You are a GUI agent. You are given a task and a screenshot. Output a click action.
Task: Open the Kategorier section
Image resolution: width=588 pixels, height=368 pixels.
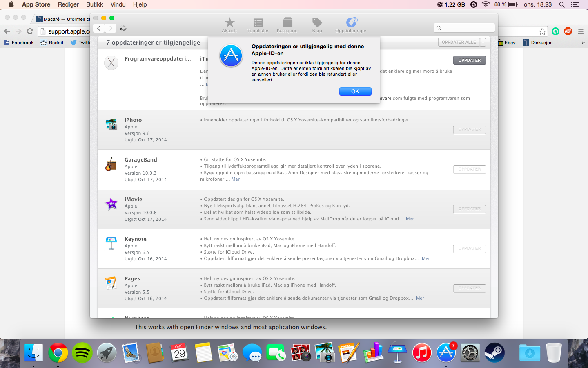(x=288, y=25)
